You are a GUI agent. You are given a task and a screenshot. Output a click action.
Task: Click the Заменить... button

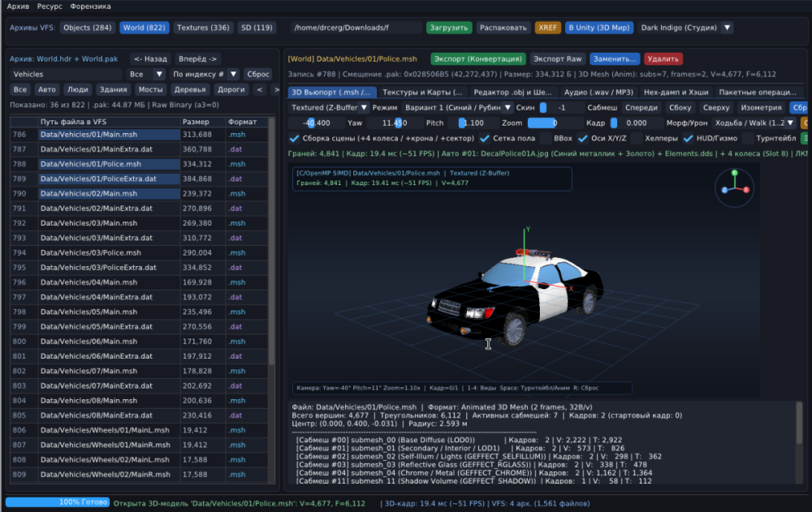(615, 58)
